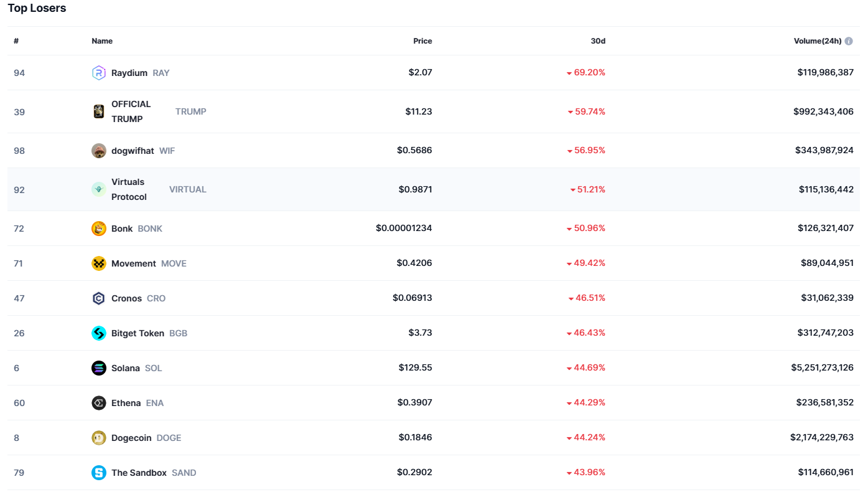
Task: Click the Volume(24h) info icon
Action: 849,41
